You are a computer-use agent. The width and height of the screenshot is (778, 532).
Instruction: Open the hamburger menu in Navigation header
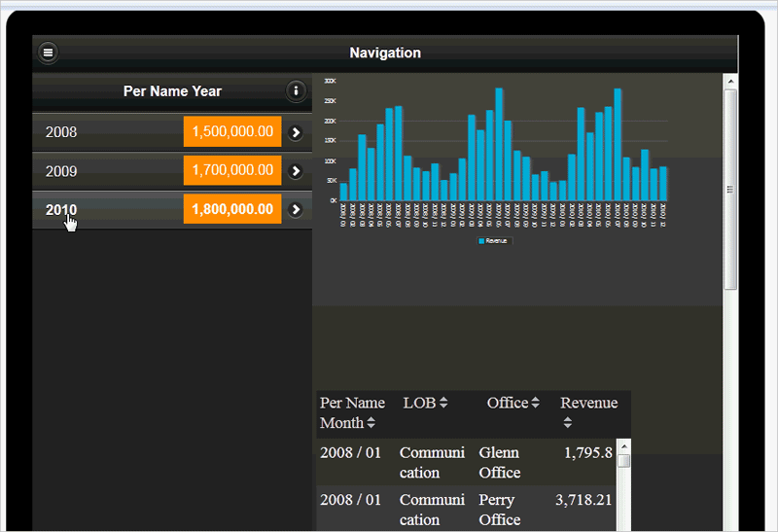coord(49,53)
